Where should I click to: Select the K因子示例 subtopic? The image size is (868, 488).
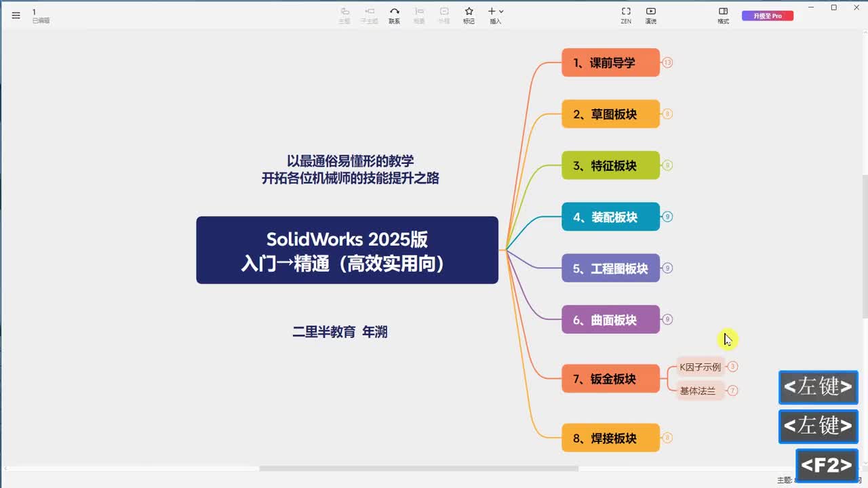(701, 367)
